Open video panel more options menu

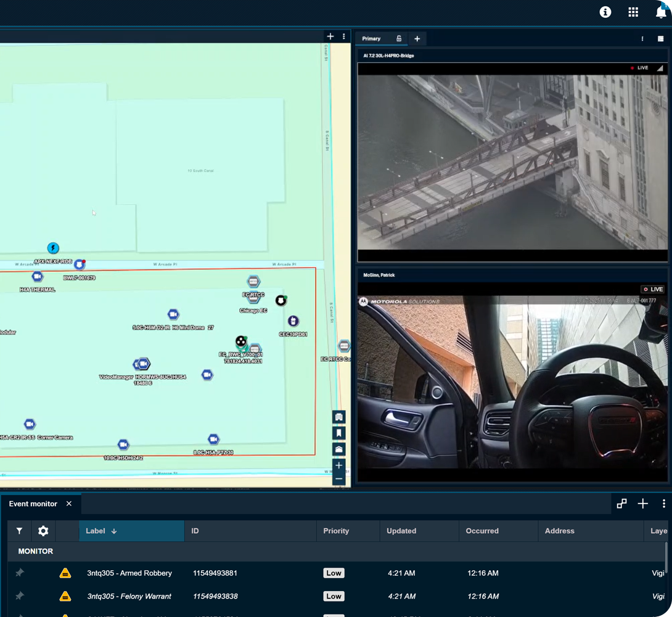click(x=642, y=39)
